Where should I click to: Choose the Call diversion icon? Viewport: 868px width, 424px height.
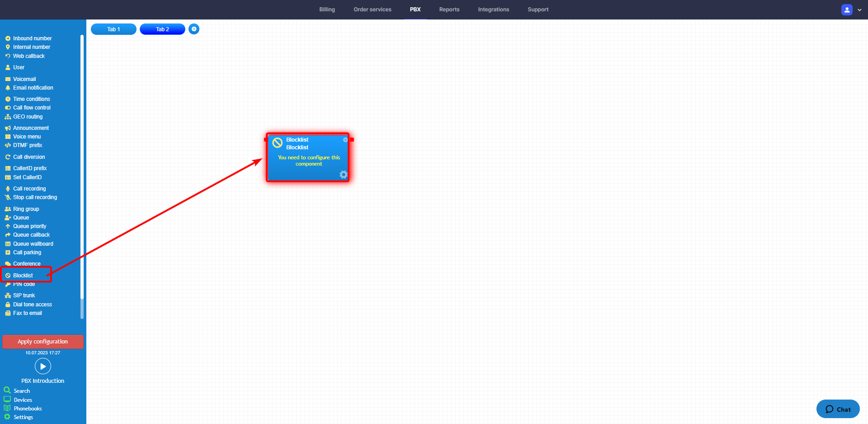pos(8,157)
